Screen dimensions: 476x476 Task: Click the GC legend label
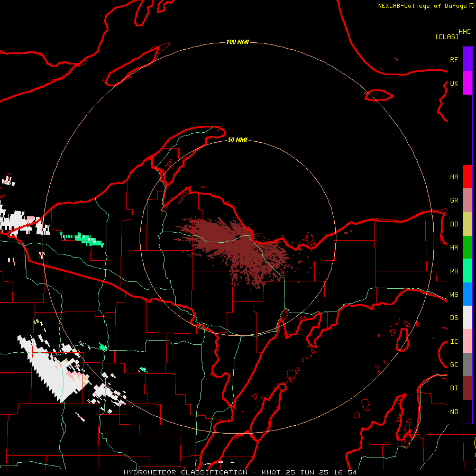[454, 365]
